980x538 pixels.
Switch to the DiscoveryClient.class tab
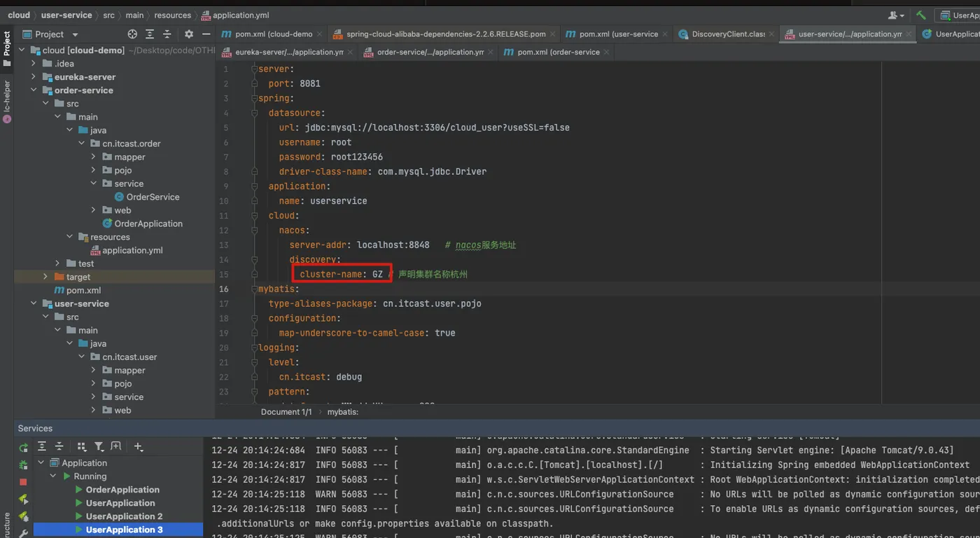point(727,34)
